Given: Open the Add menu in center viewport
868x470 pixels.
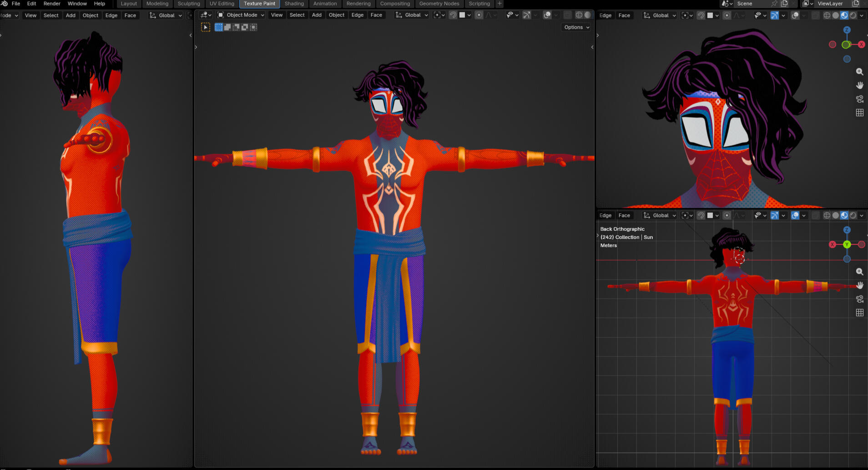Looking at the screenshot, I should [317, 15].
